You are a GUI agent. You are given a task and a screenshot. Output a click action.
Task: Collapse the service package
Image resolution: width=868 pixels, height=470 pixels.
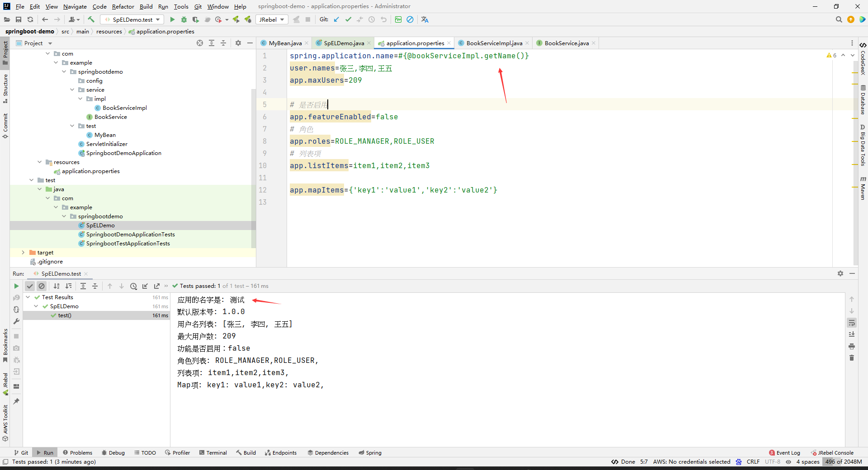[72, 90]
